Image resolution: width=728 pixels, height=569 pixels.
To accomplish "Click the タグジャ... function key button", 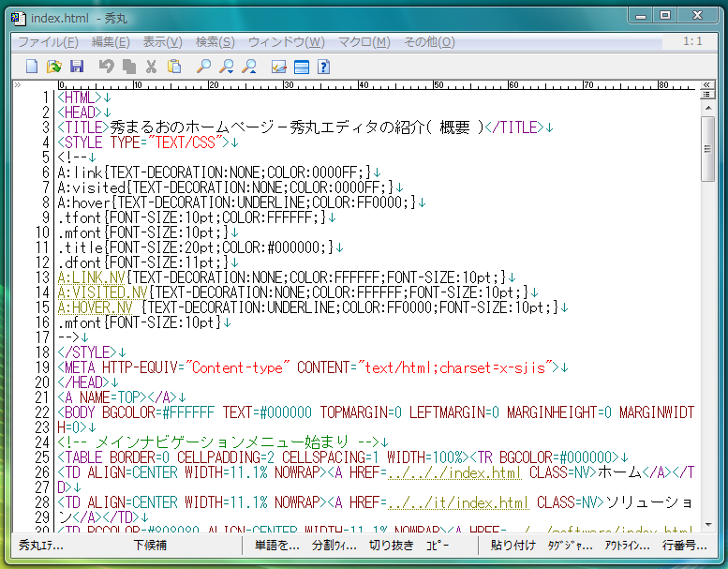I will [x=571, y=545].
